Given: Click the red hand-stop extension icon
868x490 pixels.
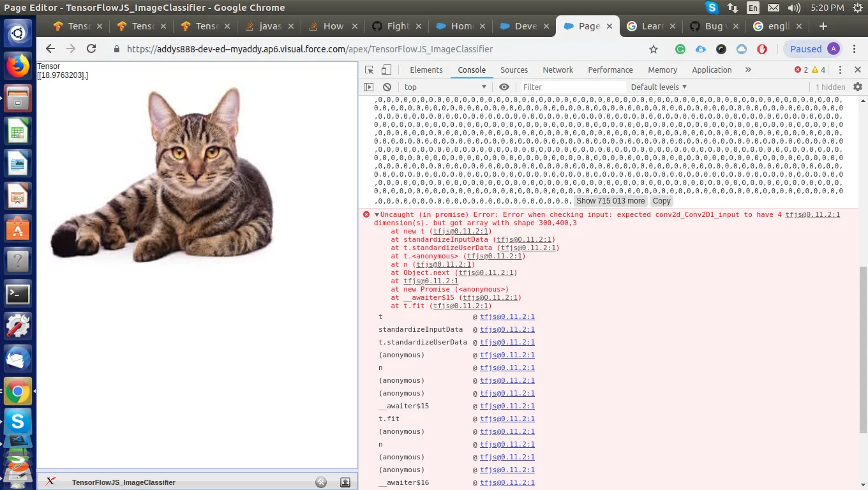Looking at the screenshot, I should coord(762,49).
